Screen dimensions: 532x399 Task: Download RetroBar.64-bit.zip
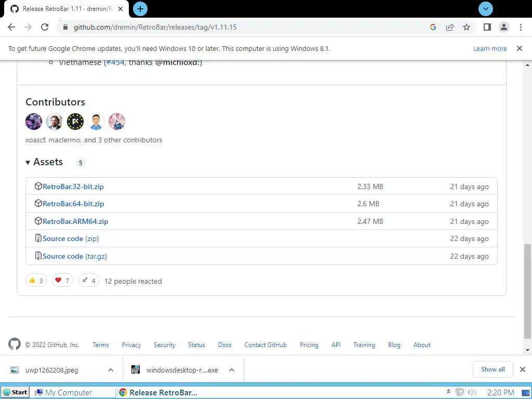(73, 204)
